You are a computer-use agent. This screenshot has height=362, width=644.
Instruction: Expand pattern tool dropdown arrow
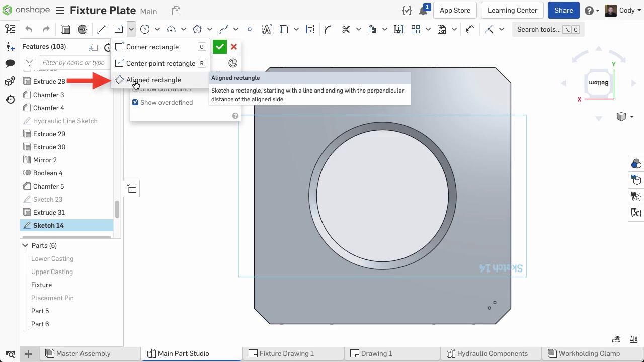(x=428, y=29)
